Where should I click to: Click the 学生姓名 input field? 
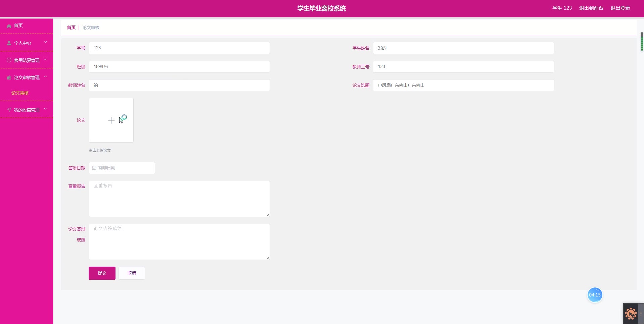click(x=464, y=48)
